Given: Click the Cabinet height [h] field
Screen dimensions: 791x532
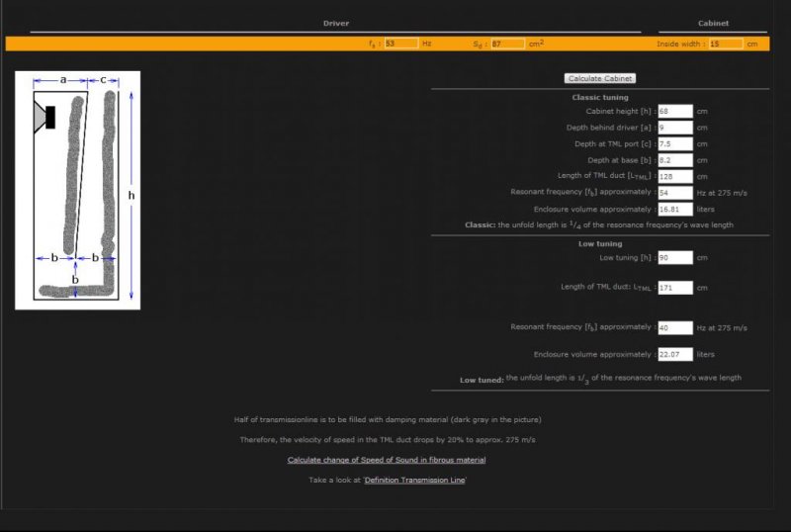Looking at the screenshot, I should coord(674,112).
